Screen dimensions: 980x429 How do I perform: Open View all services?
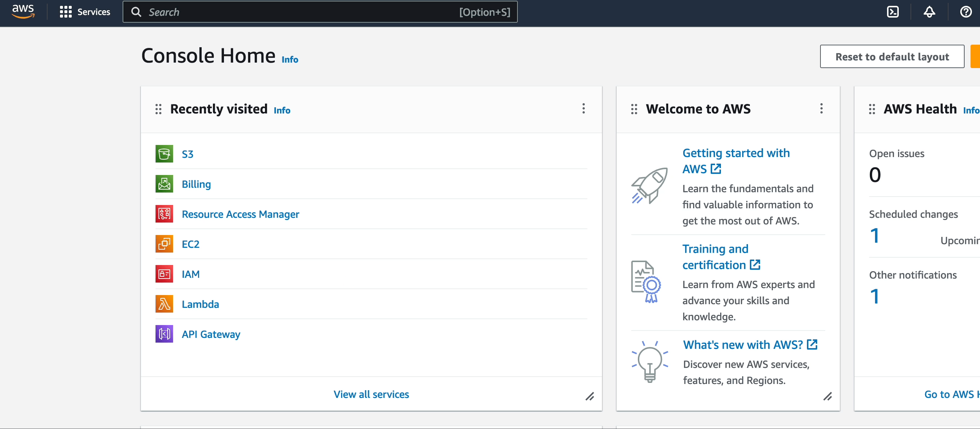(x=371, y=394)
